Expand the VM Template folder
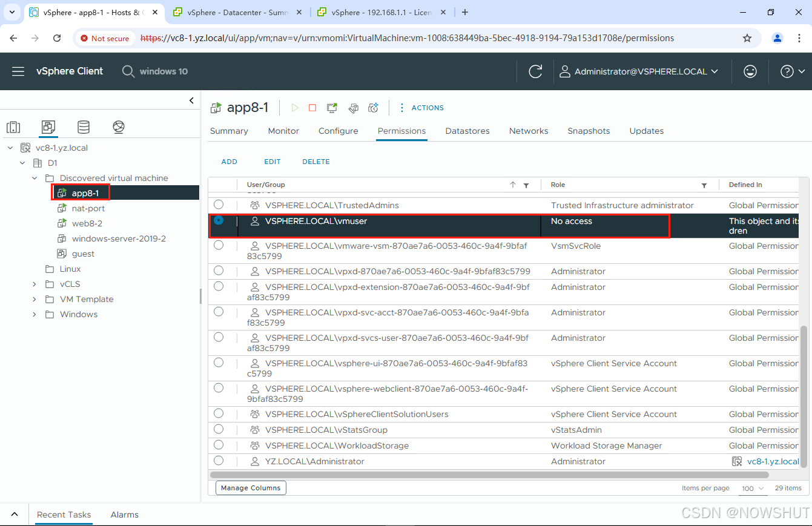812x526 pixels. coord(35,299)
